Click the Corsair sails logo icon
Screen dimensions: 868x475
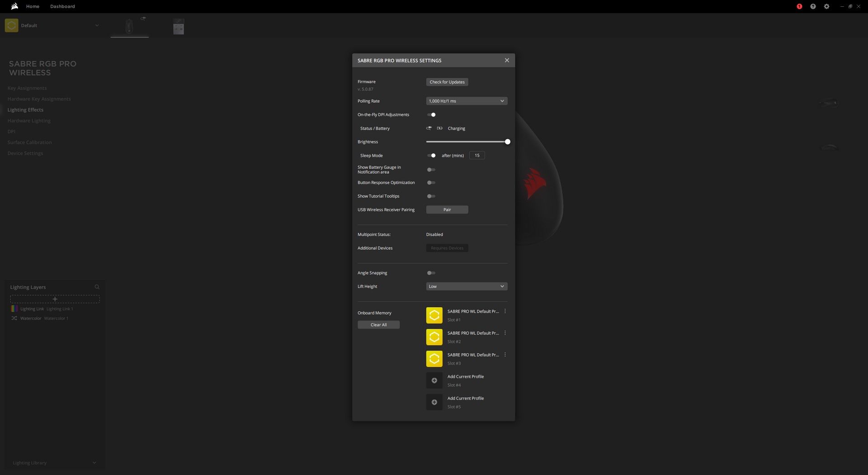click(x=14, y=6)
